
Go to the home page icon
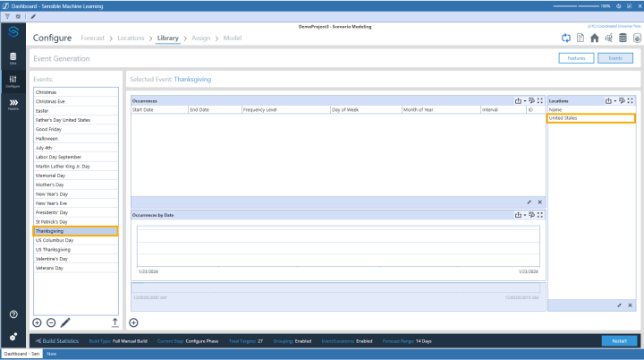[x=594, y=38]
